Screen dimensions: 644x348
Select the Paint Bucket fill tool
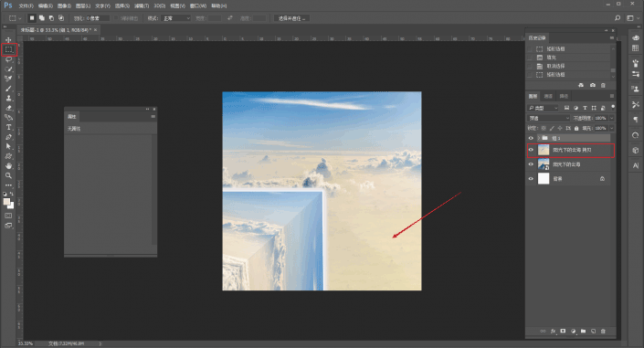coord(8,118)
